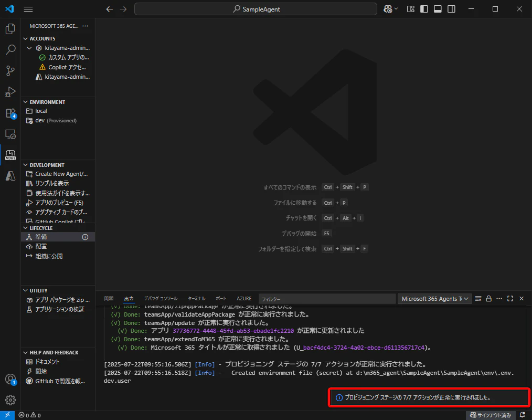Viewport: 532px width, 420px height.
Task: Open the Copilot dropdown arrow in title bar
Action: [396, 9]
